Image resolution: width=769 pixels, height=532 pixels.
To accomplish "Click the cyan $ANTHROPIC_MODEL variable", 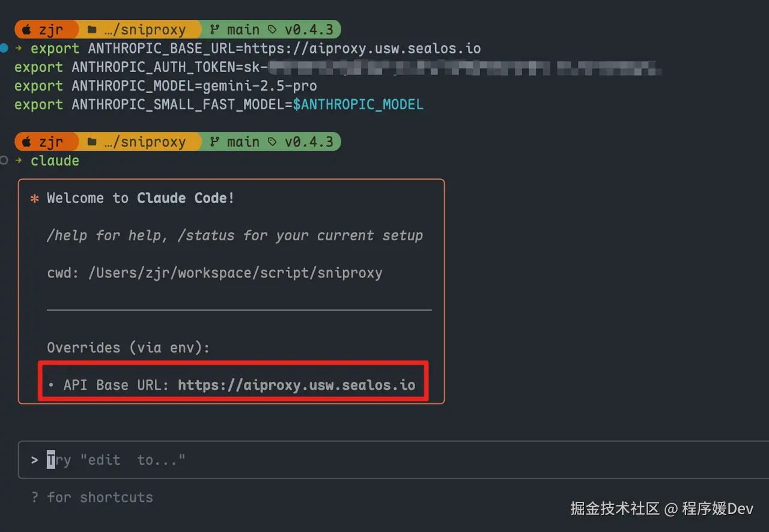I will [x=358, y=104].
